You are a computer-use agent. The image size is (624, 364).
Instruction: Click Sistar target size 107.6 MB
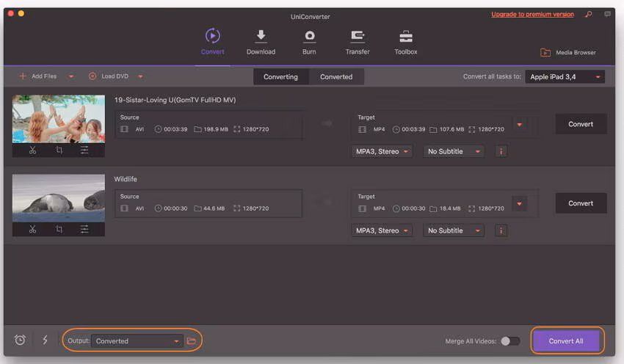[x=451, y=129]
